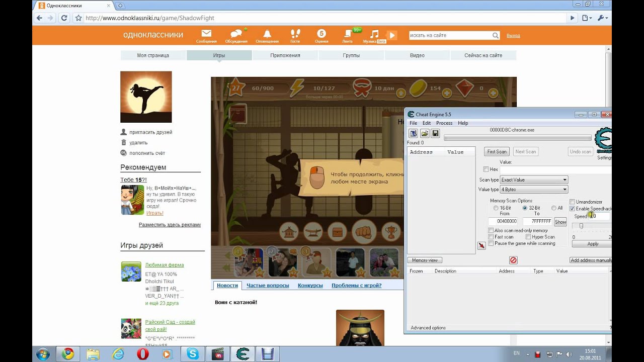Select 16-Bit radio button
The width and height of the screenshot is (644, 362).
coord(496,208)
